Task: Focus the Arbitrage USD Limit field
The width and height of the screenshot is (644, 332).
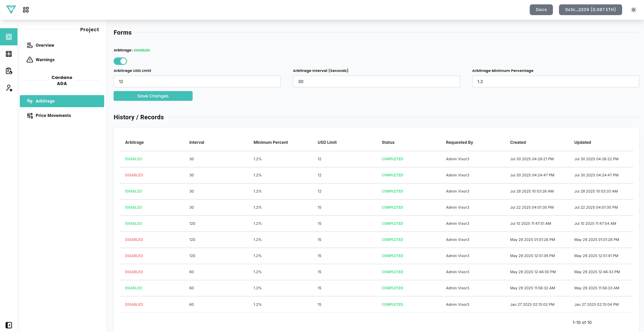Action: pos(197,82)
